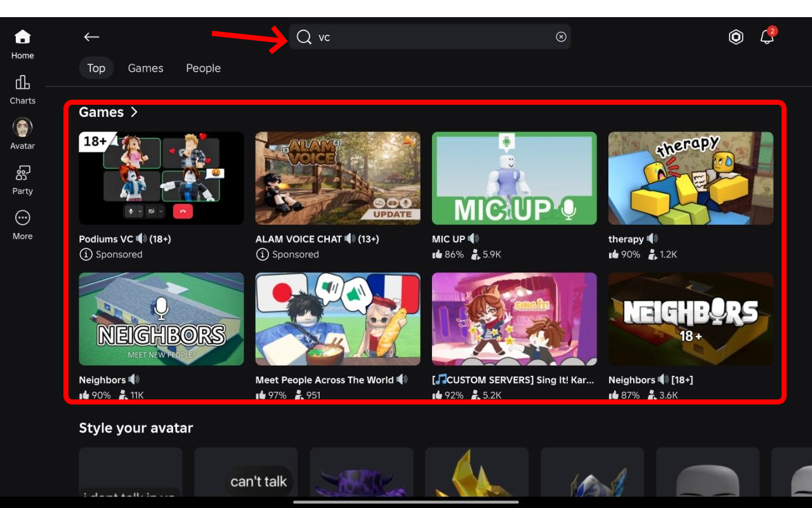Click Sponsored label under Podiums VC
The image size is (812, 508).
(119, 255)
